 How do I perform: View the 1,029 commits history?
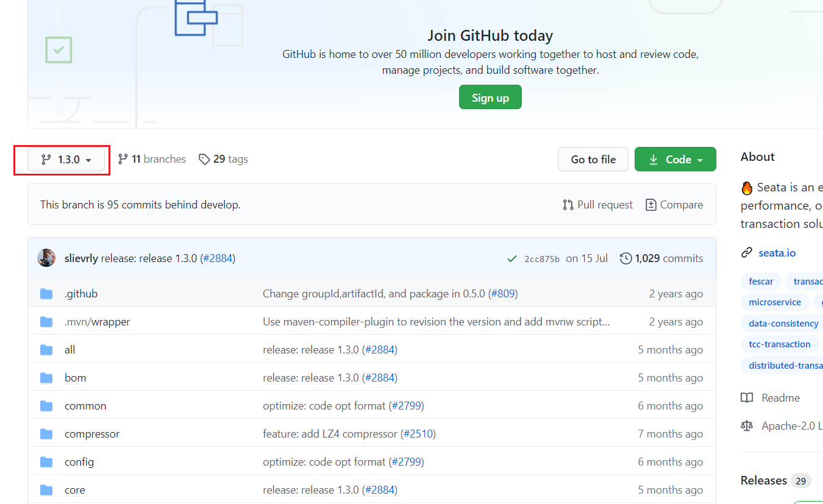661,258
